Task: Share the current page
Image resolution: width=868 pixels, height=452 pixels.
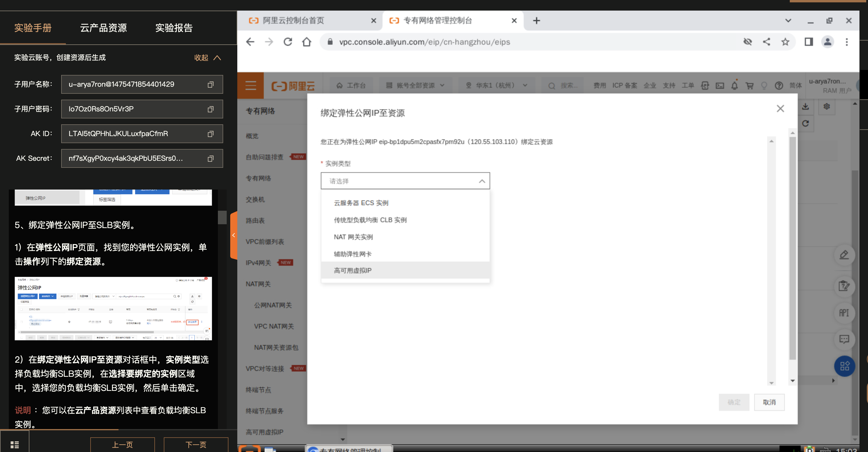Action: (767, 42)
